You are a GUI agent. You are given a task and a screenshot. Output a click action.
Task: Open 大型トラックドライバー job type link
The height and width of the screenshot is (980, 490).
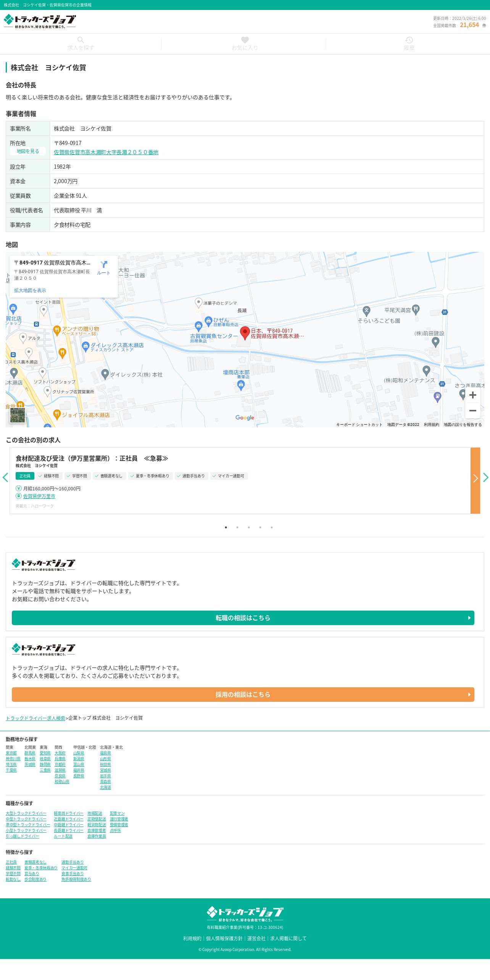(26, 813)
